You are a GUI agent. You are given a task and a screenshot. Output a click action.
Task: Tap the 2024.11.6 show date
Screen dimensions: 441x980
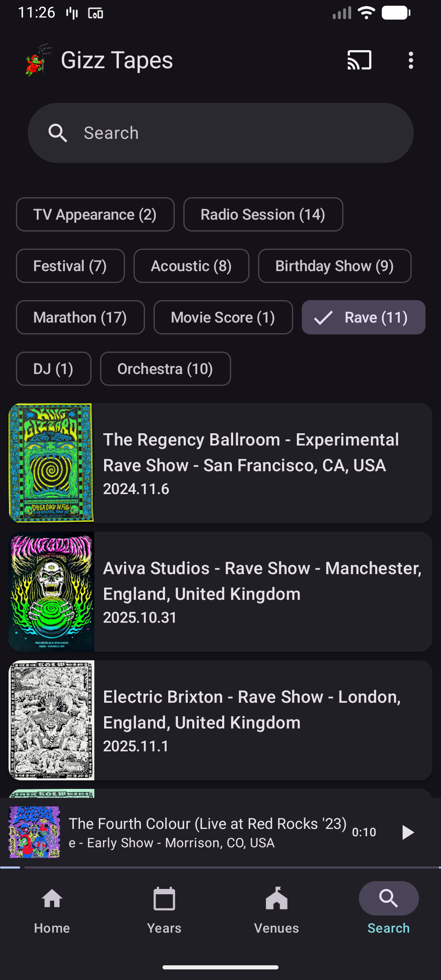coord(136,489)
